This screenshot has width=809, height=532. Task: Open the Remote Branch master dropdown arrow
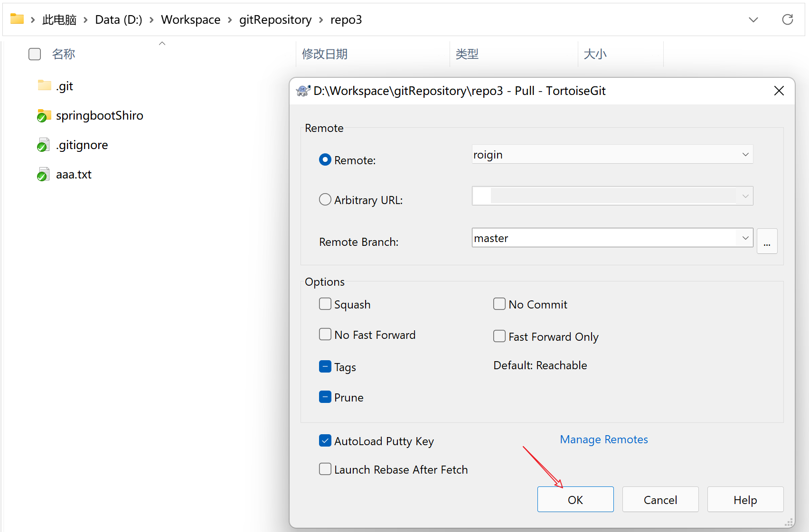745,238
